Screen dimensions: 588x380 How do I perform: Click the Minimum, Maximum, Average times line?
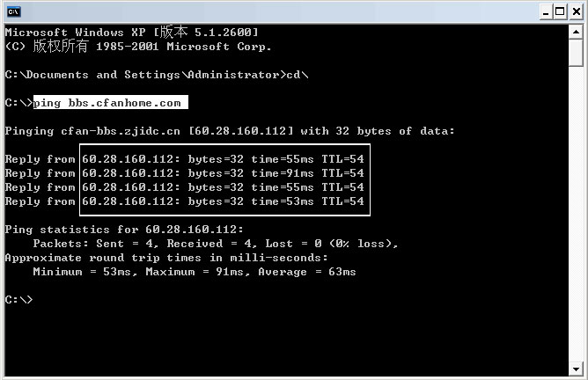[194, 272]
